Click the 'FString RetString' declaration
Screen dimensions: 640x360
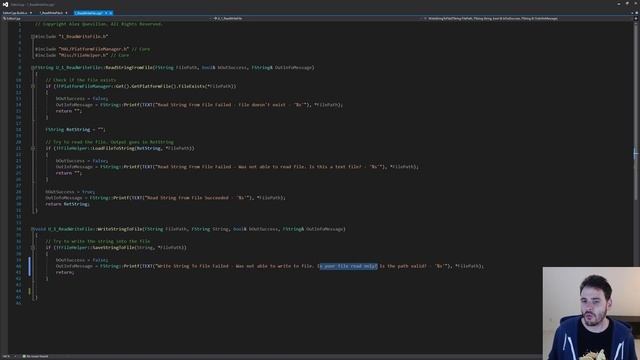pyautogui.click(x=76, y=130)
